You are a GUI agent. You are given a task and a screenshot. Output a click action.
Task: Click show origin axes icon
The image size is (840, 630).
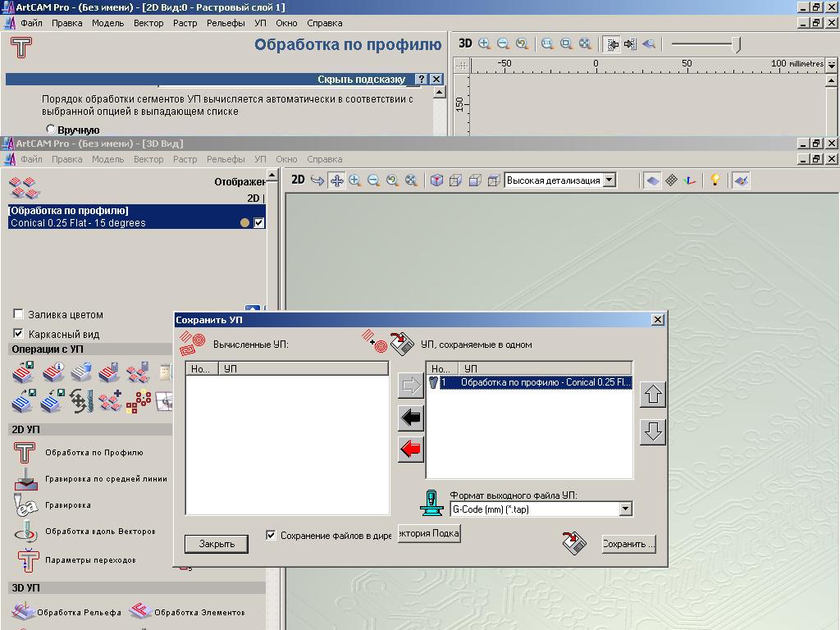690,180
